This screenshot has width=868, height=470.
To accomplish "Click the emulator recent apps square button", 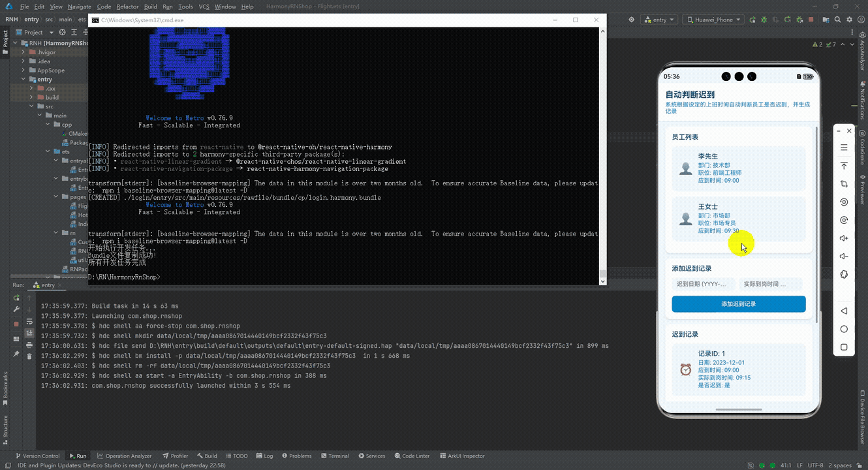I will [844, 347].
